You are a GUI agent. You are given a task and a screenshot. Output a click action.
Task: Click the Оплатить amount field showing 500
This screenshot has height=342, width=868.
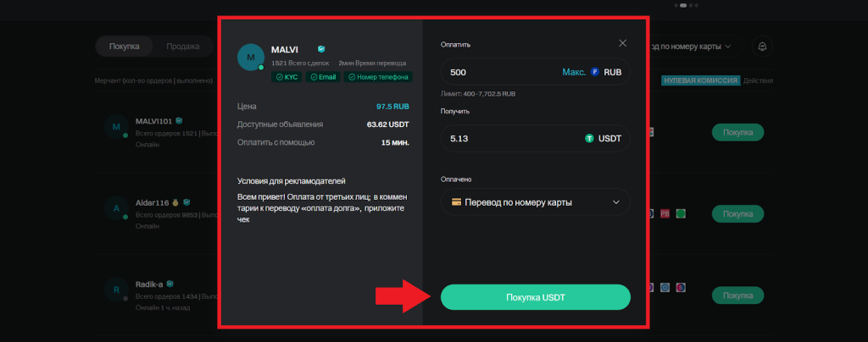point(500,73)
